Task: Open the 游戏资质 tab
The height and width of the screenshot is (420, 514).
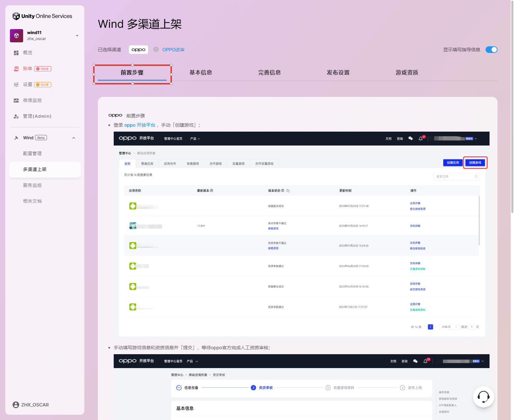Action: tap(407, 73)
